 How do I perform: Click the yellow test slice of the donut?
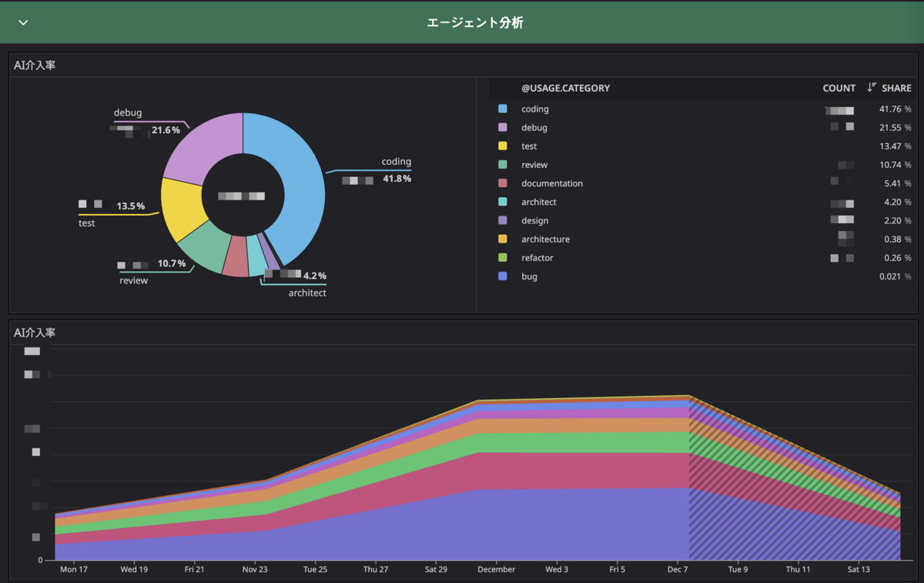point(179,209)
